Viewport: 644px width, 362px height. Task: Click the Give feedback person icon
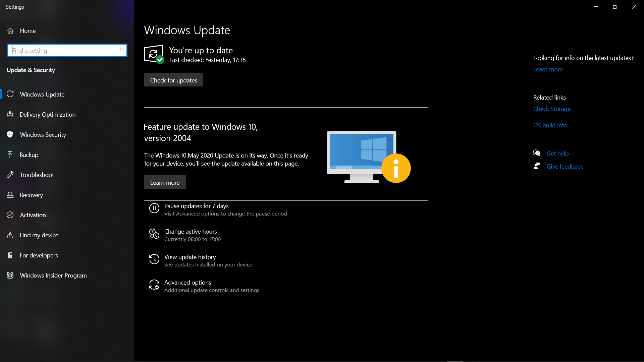coord(537,166)
